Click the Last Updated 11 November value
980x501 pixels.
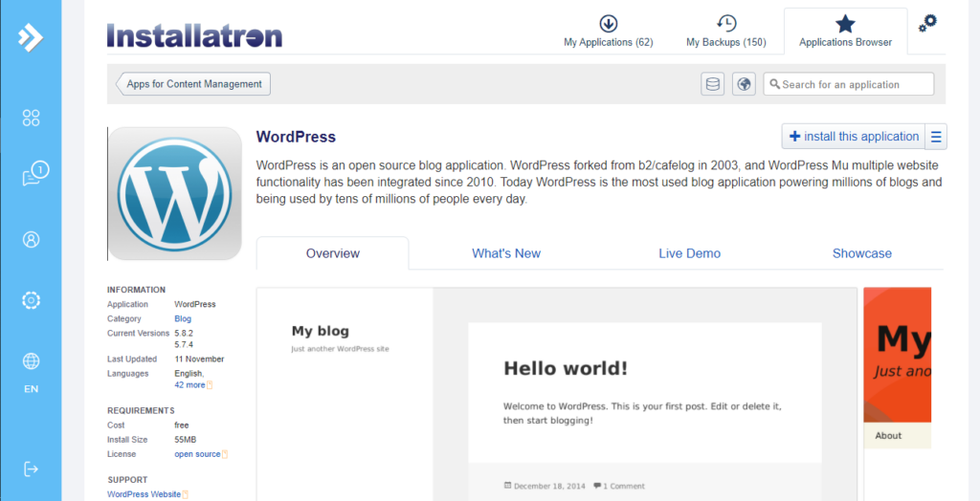199,359
